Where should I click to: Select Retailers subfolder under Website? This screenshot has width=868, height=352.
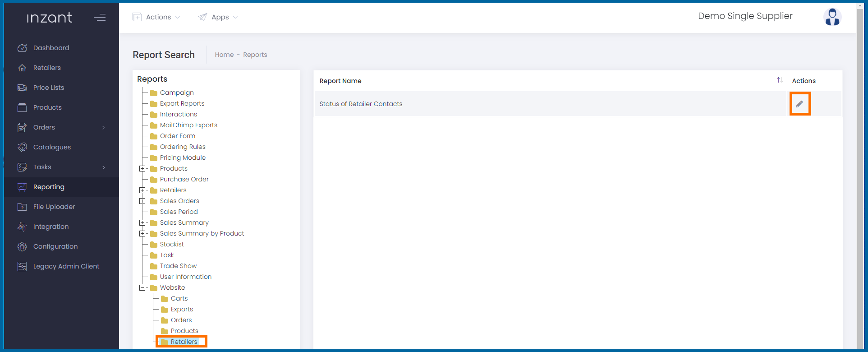pyautogui.click(x=184, y=342)
